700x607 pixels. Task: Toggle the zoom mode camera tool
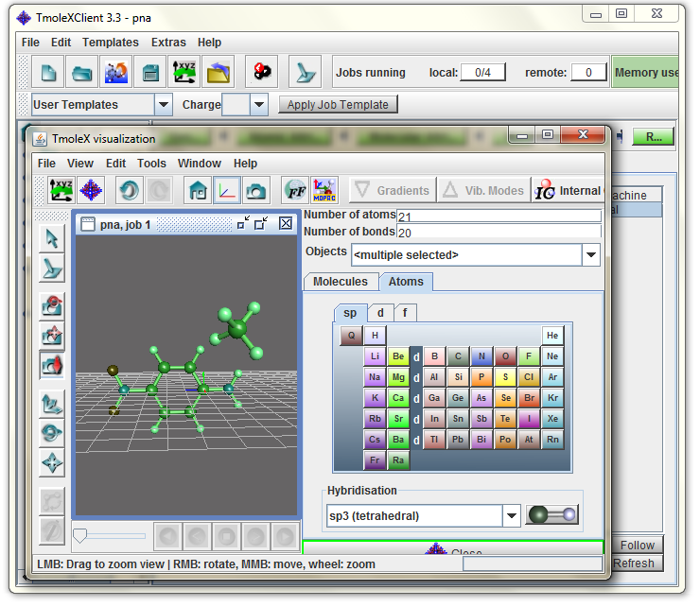click(52, 365)
